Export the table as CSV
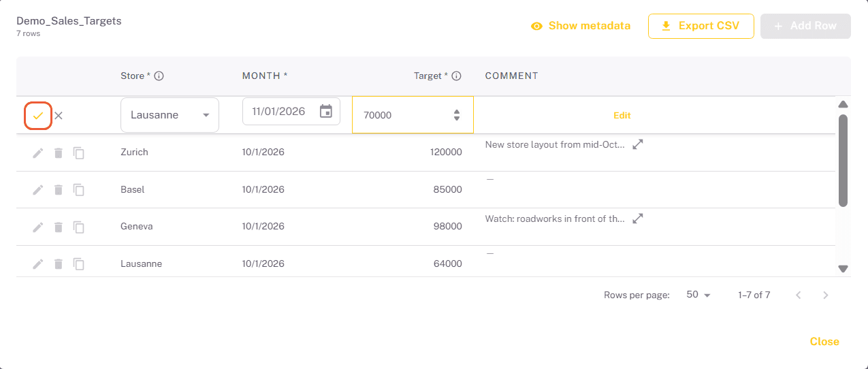The height and width of the screenshot is (369, 868). pyautogui.click(x=701, y=26)
